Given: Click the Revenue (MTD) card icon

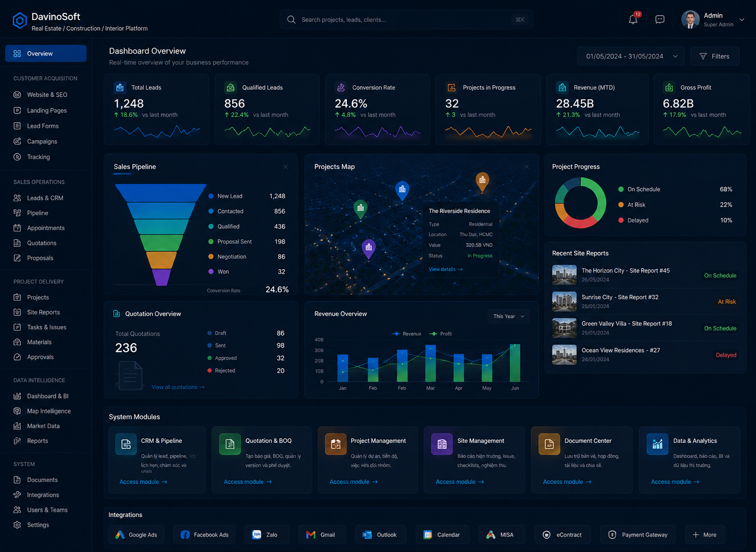Looking at the screenshot, I should [x=562, y=88].
